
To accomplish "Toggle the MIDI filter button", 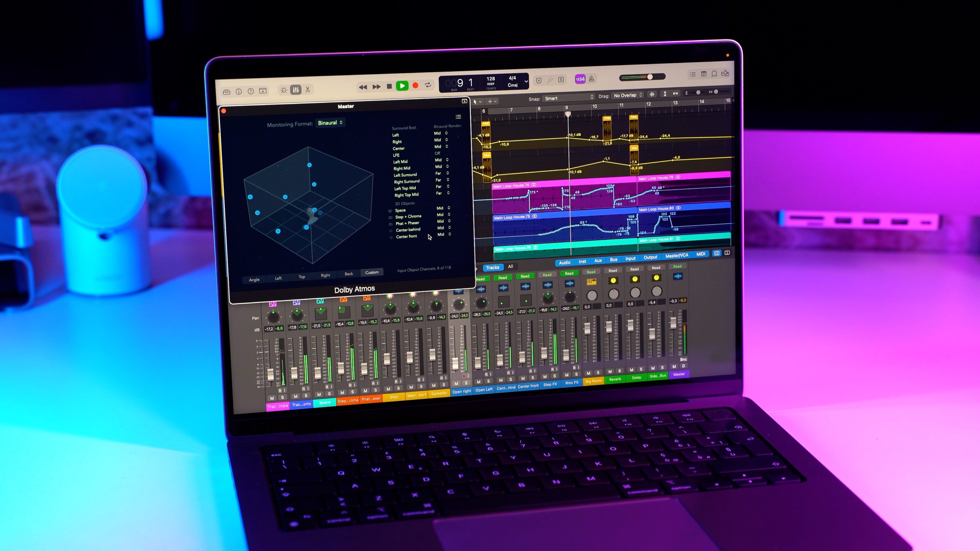I will pos(701,254).
